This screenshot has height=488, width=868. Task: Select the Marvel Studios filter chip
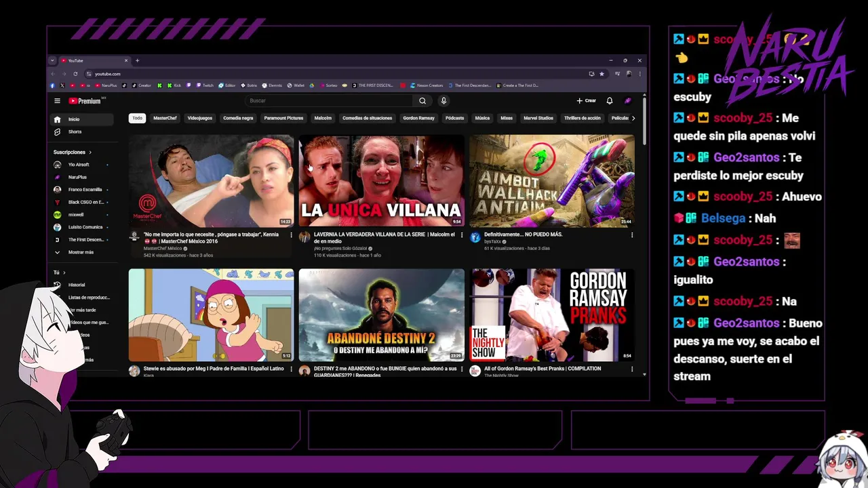click(x=538, y=118)
